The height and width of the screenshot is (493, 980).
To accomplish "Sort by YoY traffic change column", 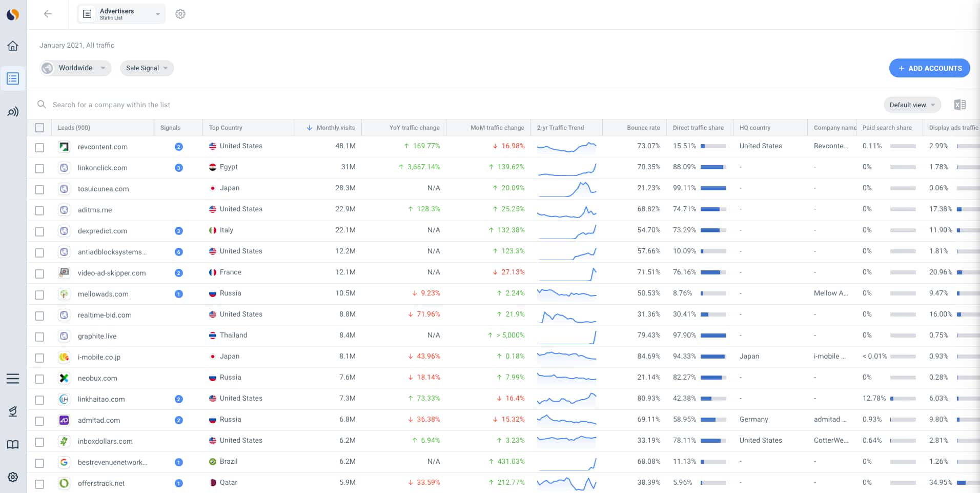I will click(414, 128).
